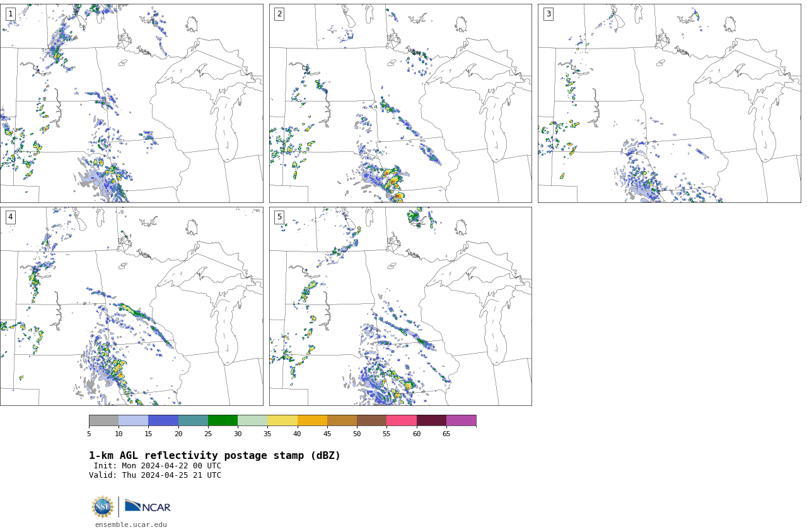Click the blue 15-20 dBZ swatch
Viewport: 807px width, 532px height.
[x=163, y=420]
